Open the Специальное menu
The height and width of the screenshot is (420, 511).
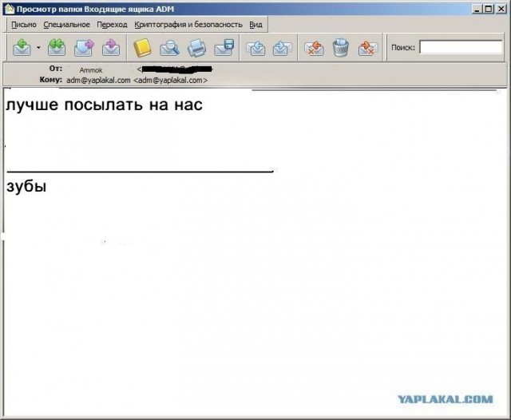coord(66,25)
